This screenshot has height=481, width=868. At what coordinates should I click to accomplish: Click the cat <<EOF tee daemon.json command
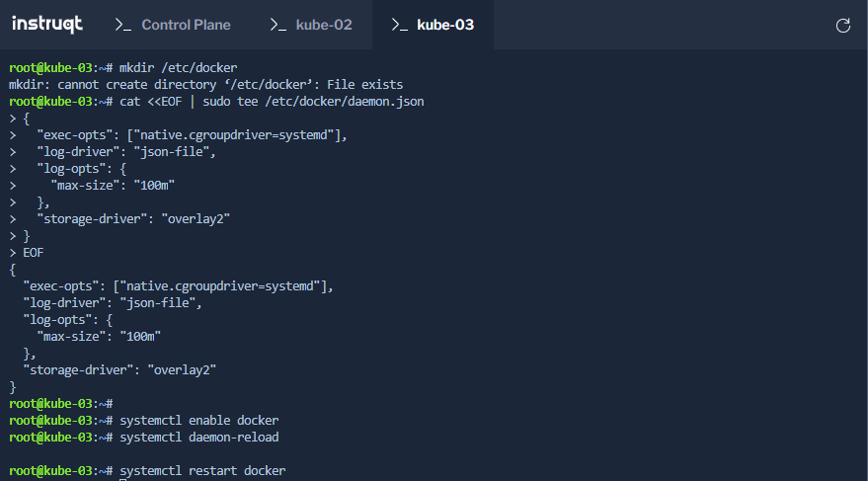click(x=272, y=102)
